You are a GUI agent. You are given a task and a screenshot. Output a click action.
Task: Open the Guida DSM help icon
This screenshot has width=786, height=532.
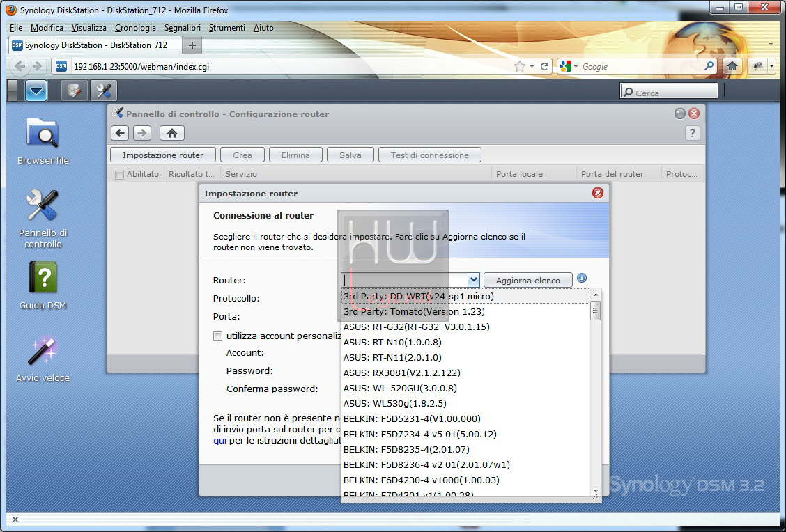pyautogui.click(x=43, y=285)
